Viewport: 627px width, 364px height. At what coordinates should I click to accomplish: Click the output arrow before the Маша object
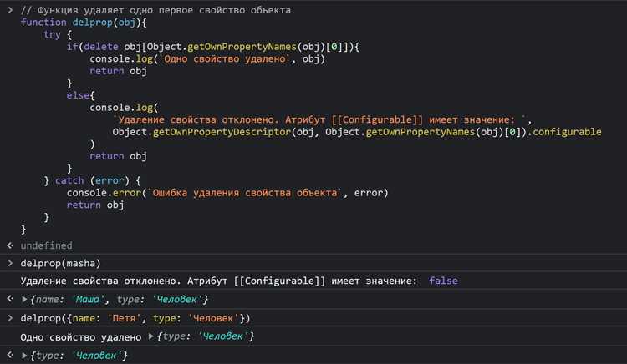(x=10, y=299)
